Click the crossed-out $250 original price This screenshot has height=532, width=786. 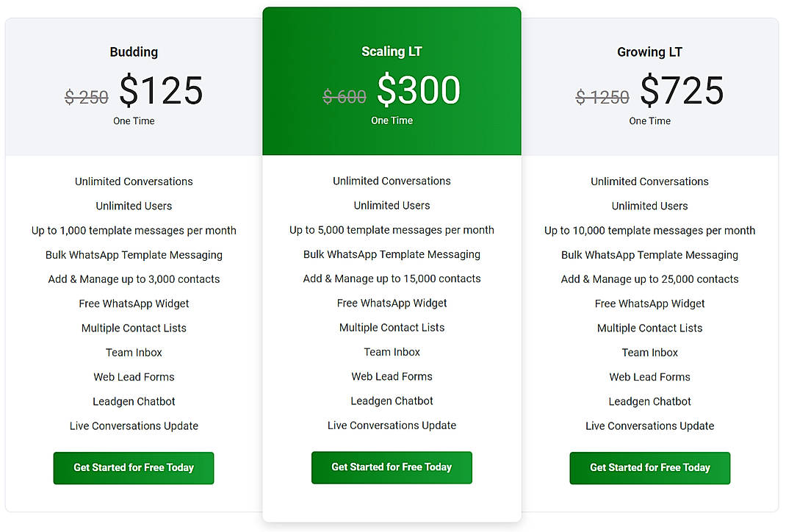87,96
